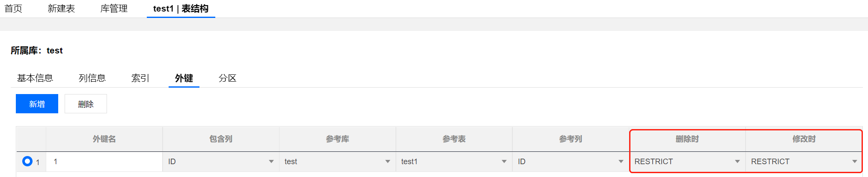The width and height of the screenshot is (868, 177).
Task: Click the 新增 button
Action: 37,104
